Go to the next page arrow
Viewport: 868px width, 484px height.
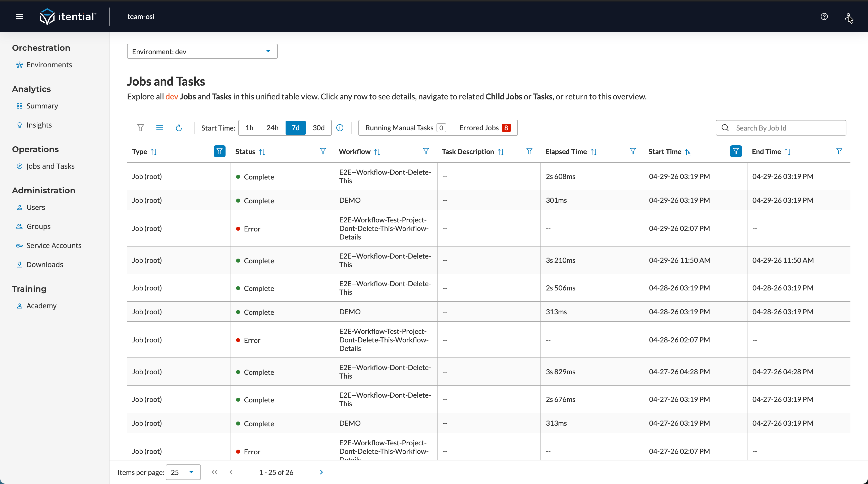click(x=321, y=472)
